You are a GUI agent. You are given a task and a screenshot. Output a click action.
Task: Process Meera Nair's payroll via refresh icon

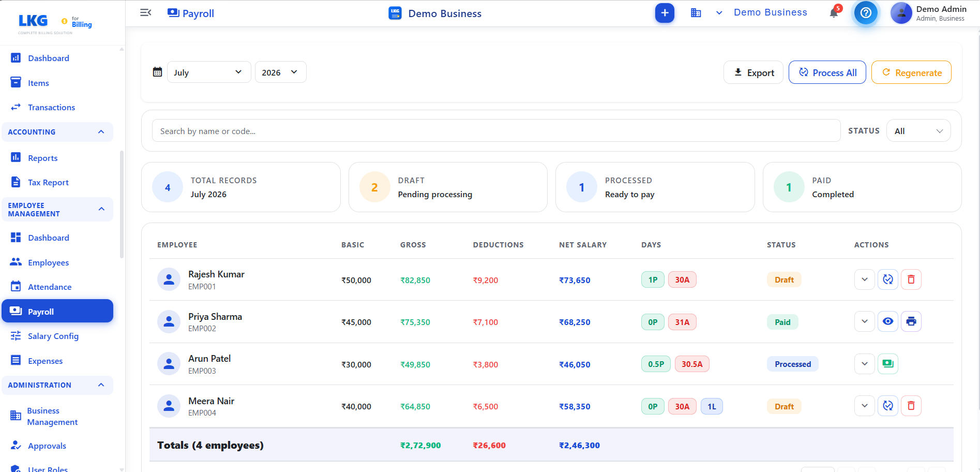click(x=888, y=406)
